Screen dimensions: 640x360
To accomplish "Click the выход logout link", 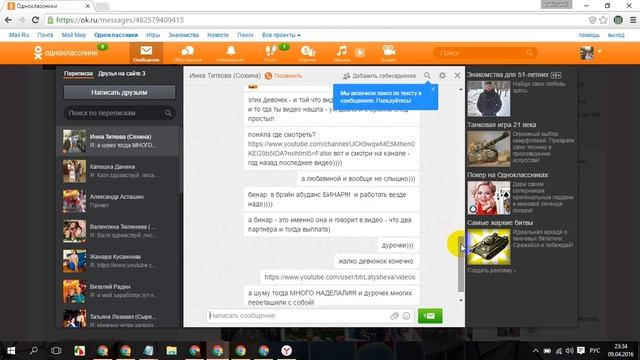I will click(x=616, y=35).
